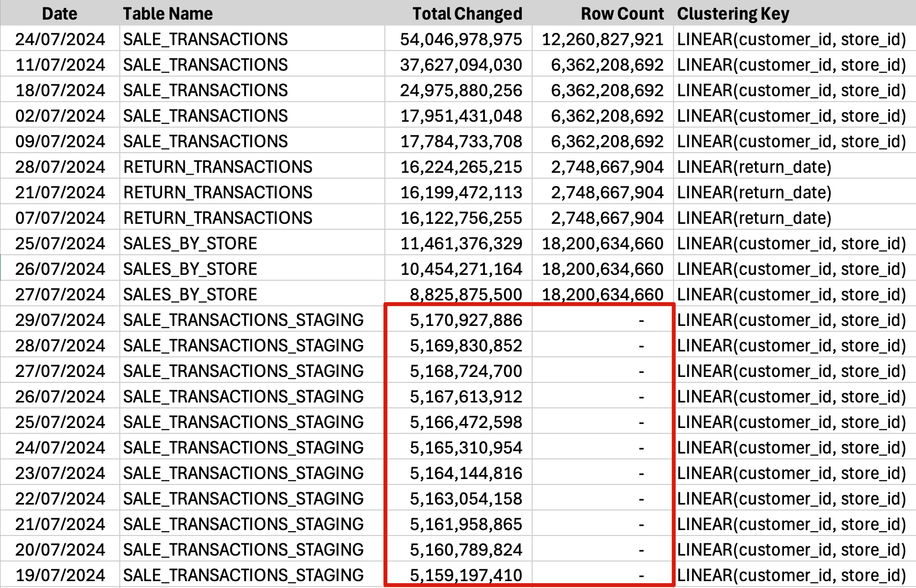This screenshot has height=588, width=916.
Task: Select the cell 5,165,310,954
Action: point(458,447)
